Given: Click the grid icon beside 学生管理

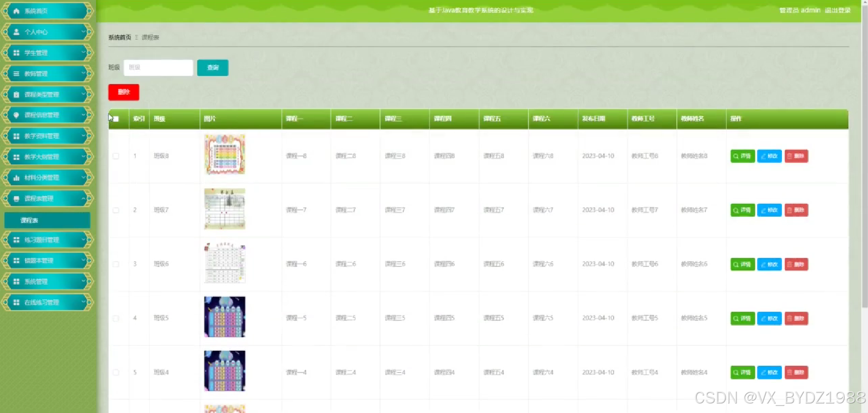Looking at the screenshot, I should tap(16, 53).
